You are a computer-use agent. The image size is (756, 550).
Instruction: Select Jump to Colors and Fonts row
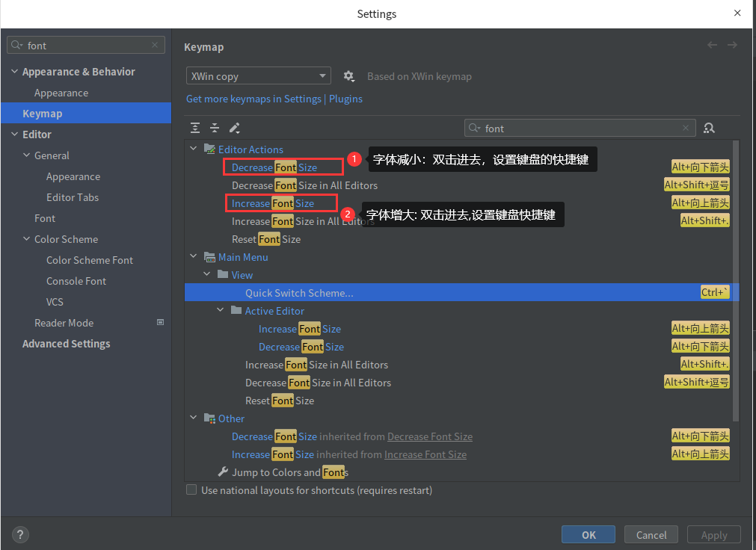tap(290, 472)
